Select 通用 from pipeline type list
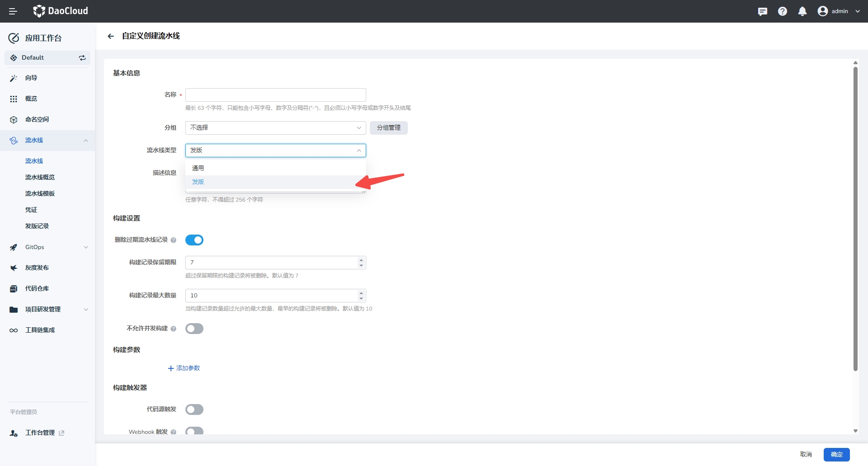868x466 pixels. click(x=198, y=168)
